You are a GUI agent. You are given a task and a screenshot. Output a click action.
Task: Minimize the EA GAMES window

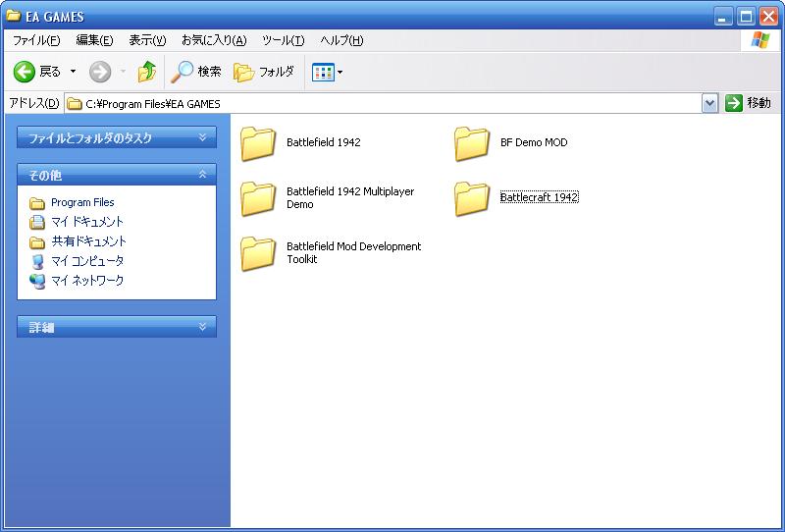pyautogui.click(x=722, y=17)
